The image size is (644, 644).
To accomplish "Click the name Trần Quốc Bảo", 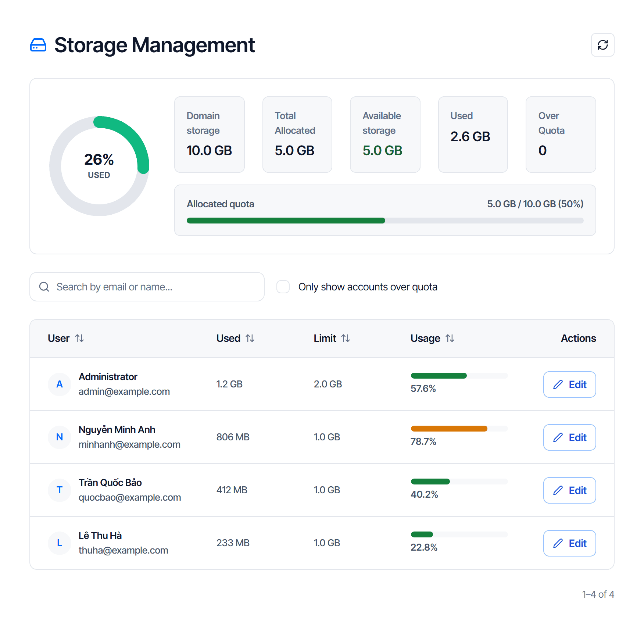I will pyautogui.click(x=110, y=483).
